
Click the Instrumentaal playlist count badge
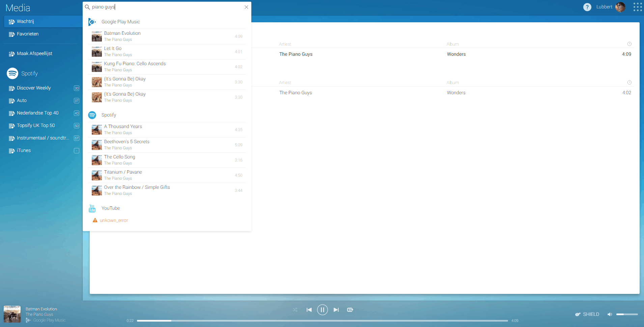[x=77, y=138]
